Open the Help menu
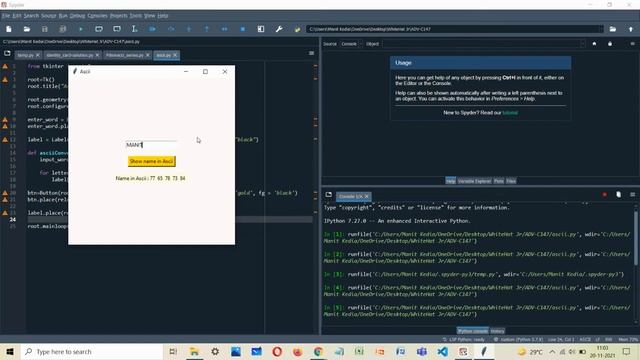Image resolution: width=640 pixels, height=360 pixels. click(163, 16)
